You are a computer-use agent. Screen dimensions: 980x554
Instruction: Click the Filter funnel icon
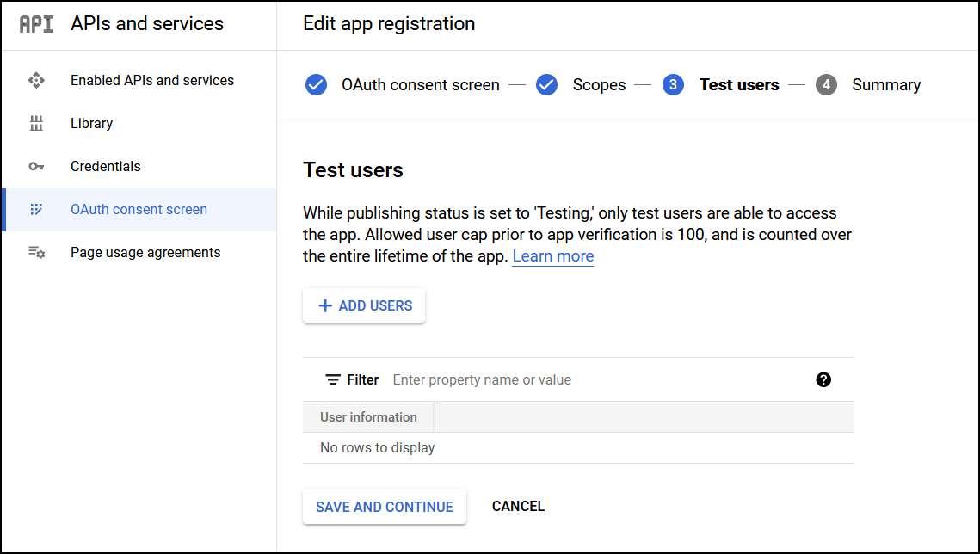tap(331, 379)
